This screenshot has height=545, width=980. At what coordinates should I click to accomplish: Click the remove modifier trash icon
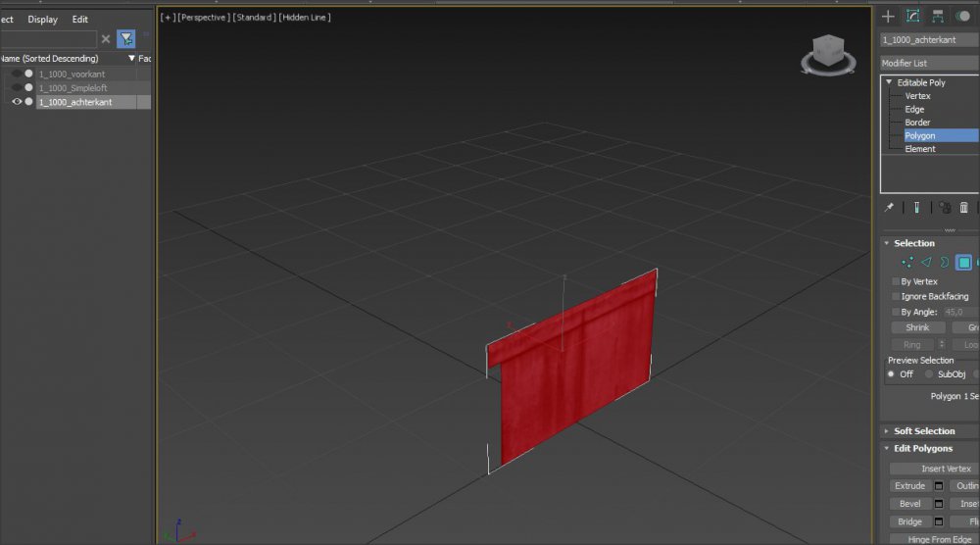tap(964, 208)
